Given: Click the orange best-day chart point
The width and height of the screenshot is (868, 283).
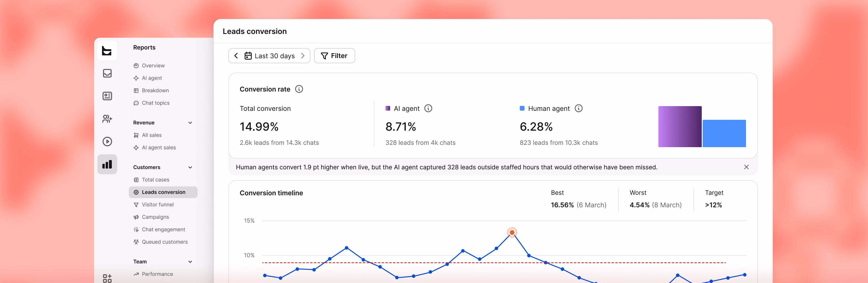Looking at the screenshot, I should 512,232.
